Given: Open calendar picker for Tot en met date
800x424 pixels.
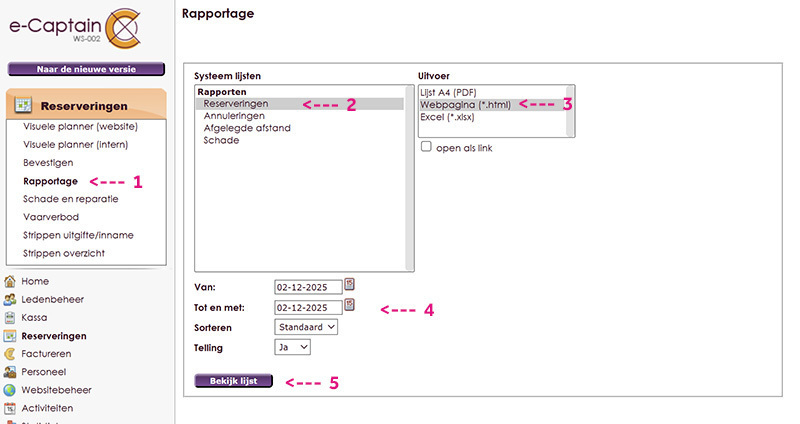Looking at the screenshot, I should pos(349,305).
